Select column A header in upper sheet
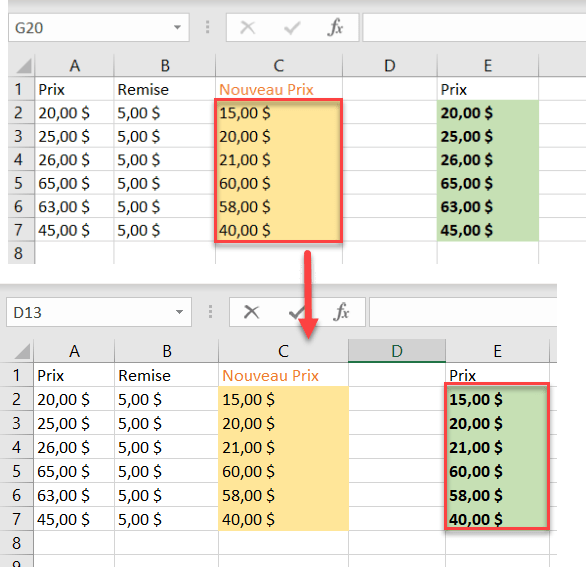Screen dimensions: 586x567 [x=74, y=66]
